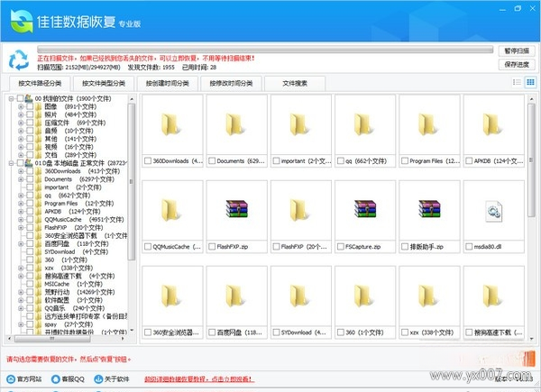The height and width of the screenshot is (392, 541).
Task: Check the FSCapture.zip checkbox
Action: coord(341,247)
